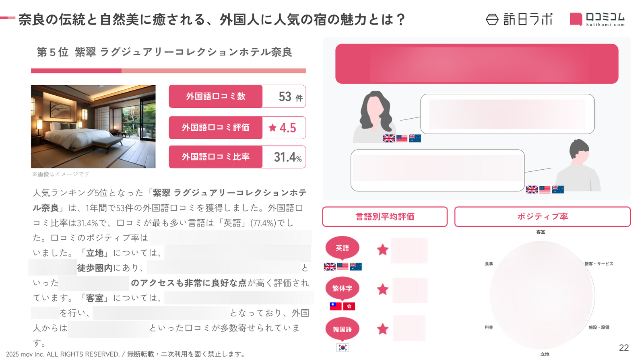The image size is (644, 362).
Task: Click the 外国語口コミ比率 label
Action: click(216, 157)
